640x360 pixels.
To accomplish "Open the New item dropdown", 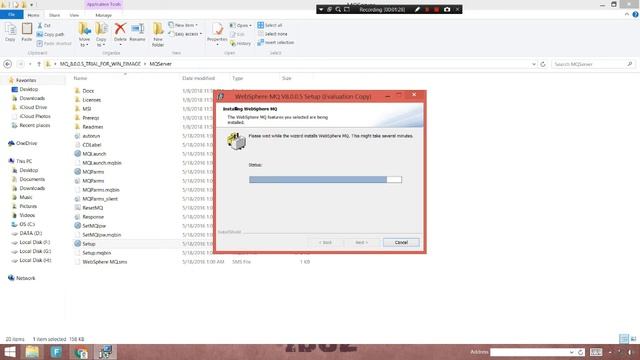I will pyautogui.click(x=183, y=25).
